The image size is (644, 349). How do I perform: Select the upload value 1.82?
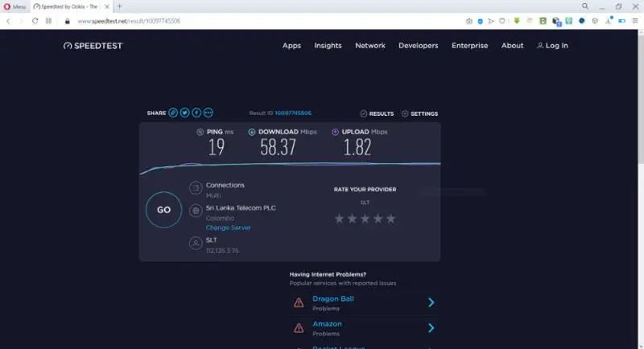[357, 147]
